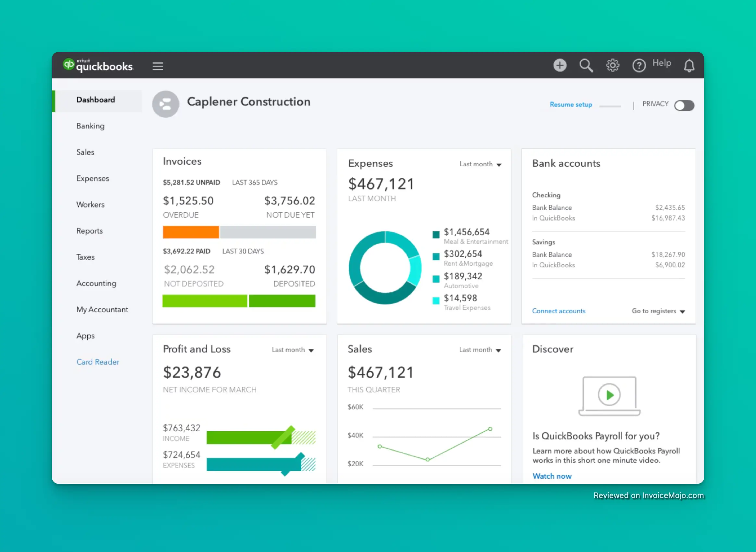The height and width of the screenshot is (552, 756).
Task: Click the Caplener Construction company avatar
Action: (x=165, y=104)
